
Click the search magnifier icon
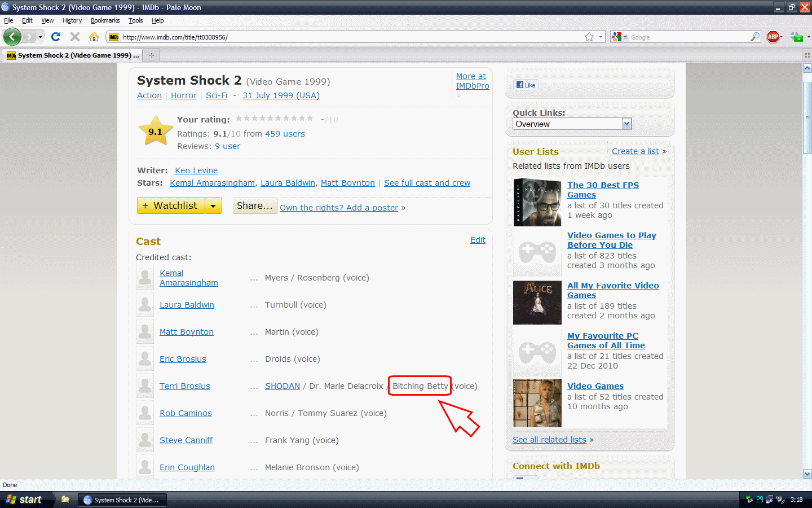(x=755, y=37)
